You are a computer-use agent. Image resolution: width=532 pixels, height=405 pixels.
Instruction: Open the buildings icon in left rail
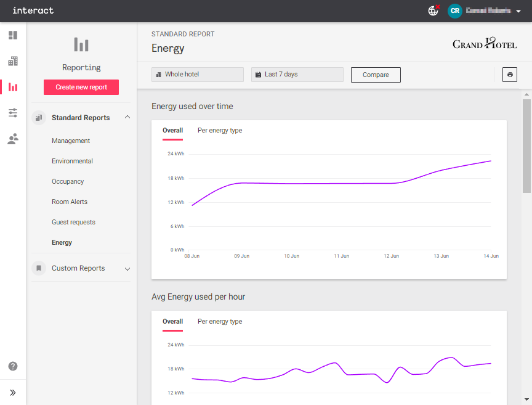coord(12,61)
